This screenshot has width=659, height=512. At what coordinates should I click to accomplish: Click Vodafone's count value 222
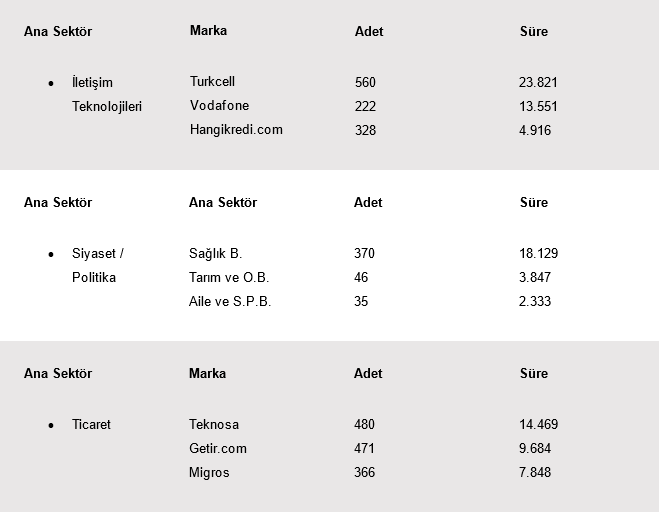[365, 107]
